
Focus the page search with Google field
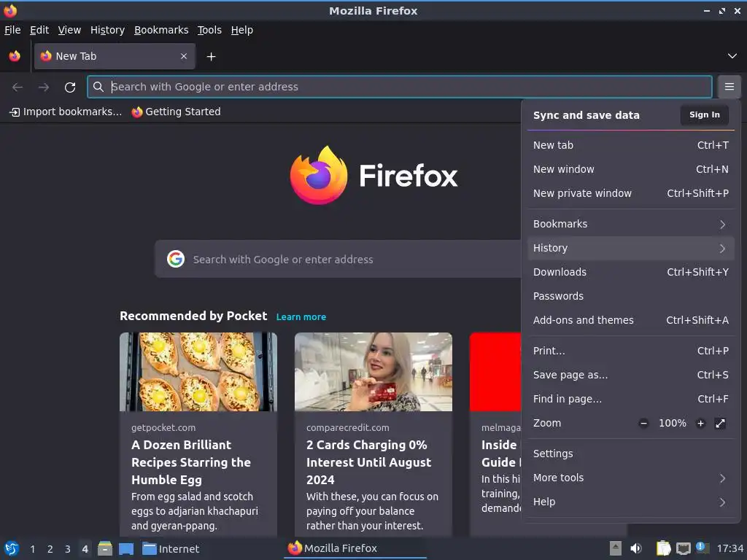(x=338, y=259)
